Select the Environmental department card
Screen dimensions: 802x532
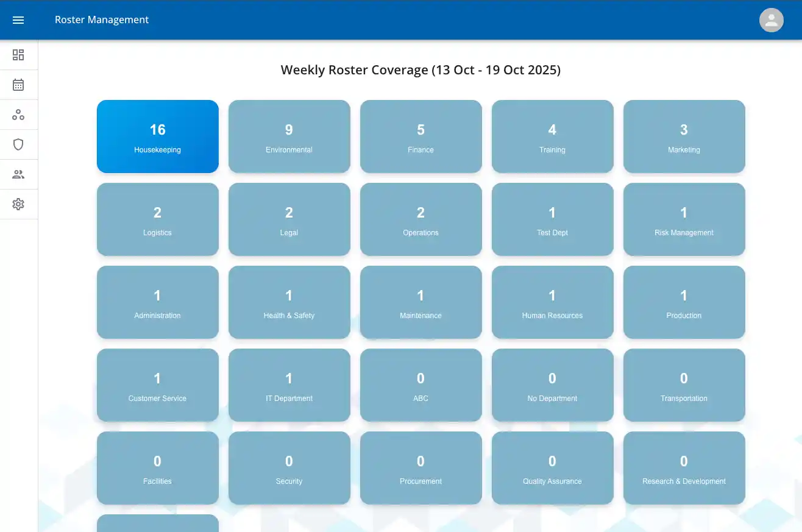tap(289, 136)
